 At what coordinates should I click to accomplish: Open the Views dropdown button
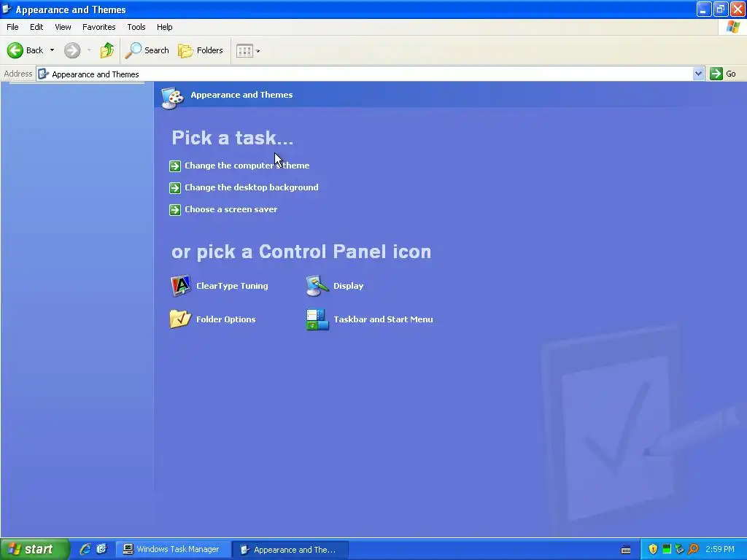(248, 50)
